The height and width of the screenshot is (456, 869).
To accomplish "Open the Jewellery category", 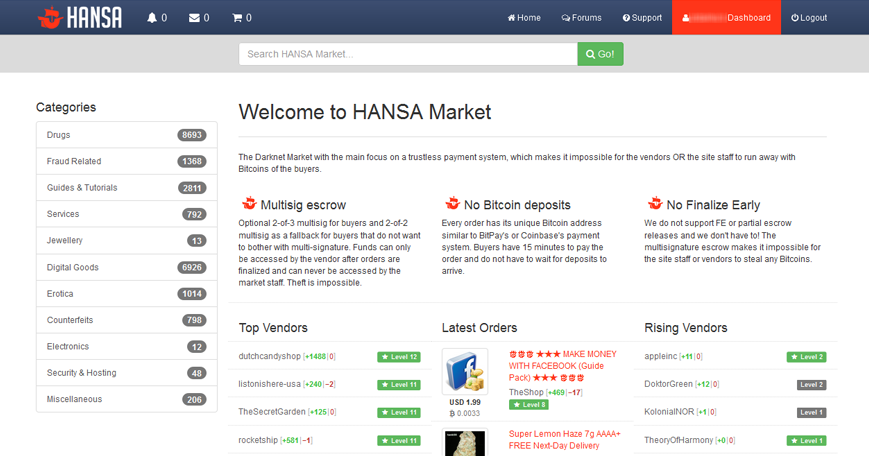I will [127, 240].
